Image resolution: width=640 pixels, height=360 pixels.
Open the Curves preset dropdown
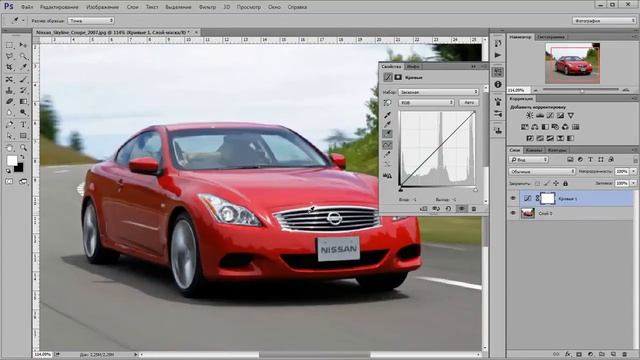[x=439, y=92]
